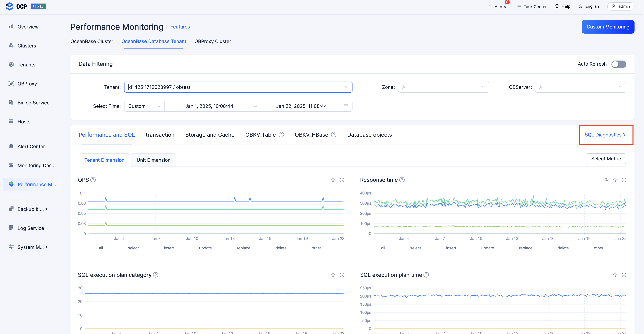Expand System M... sidebar menu
Screen dimensions: 644x334
tap(33, 247)
